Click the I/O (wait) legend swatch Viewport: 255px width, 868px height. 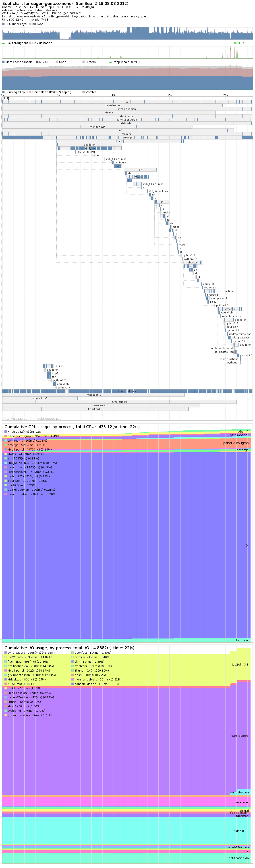point(30,24)
